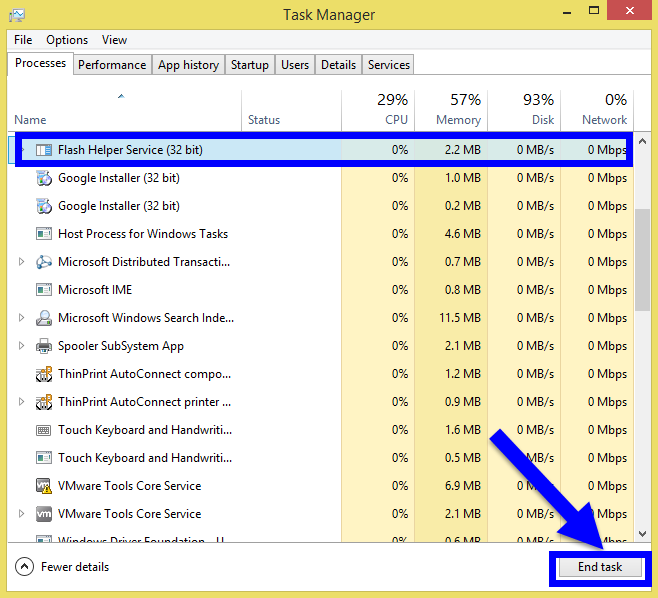This screenshot has height=598, width=658.
Task: Sort by the CPU column header
Action: pos(378,110)
